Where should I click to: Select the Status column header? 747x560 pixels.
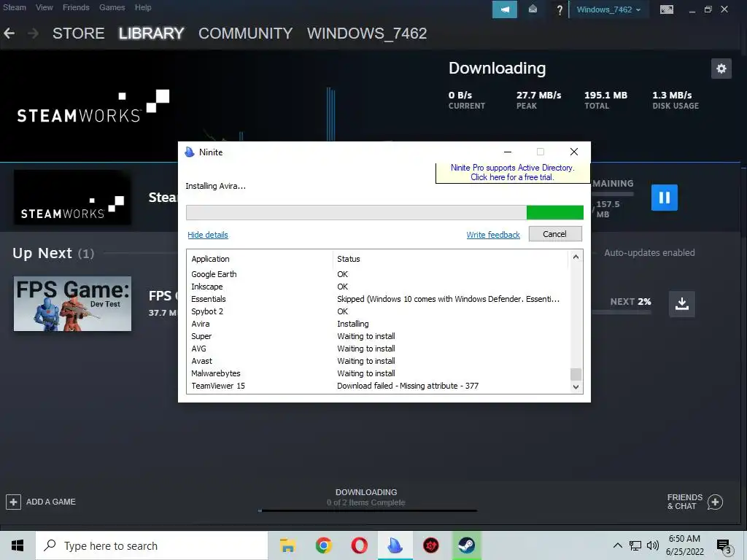[x=450, y=259]
